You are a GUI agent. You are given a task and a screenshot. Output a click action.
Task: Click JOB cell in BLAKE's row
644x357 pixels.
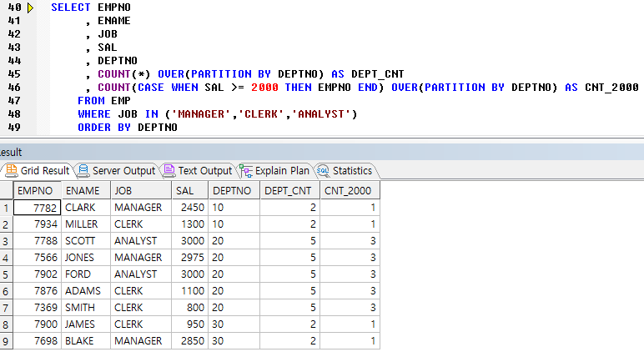point(141,341)
